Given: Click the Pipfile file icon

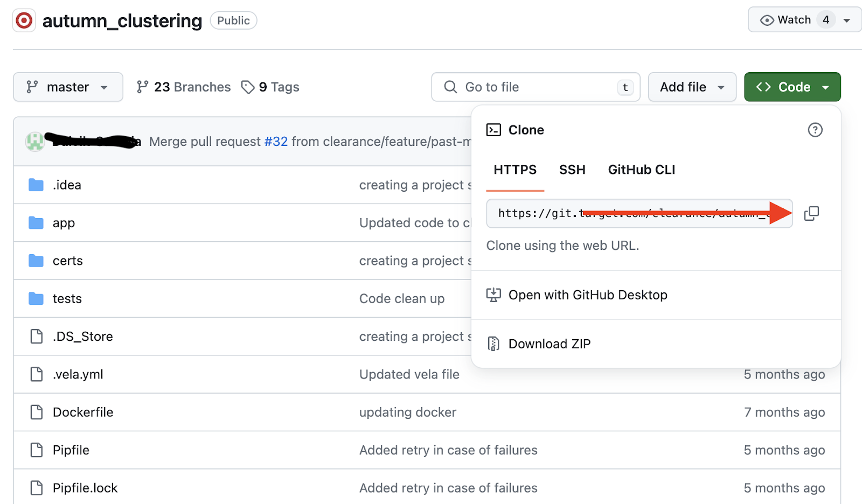Looking at the screenshot, I should click(36, 450).
